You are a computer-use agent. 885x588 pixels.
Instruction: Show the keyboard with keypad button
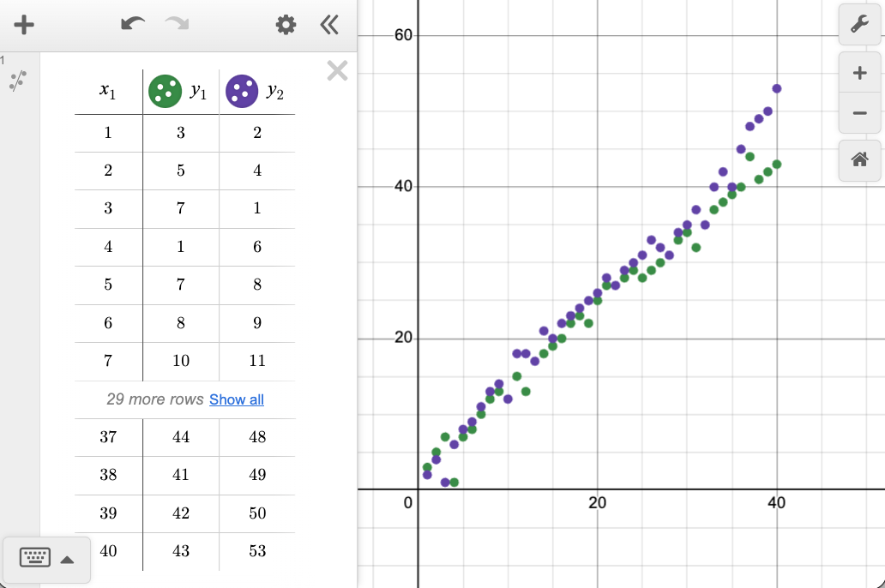pos(35,558)
